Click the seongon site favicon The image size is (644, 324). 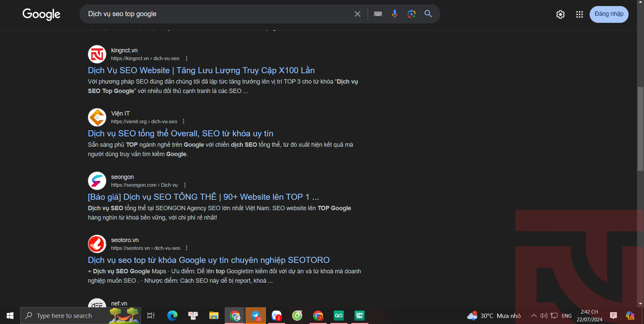pyautogui.click(x=97, y=181)
